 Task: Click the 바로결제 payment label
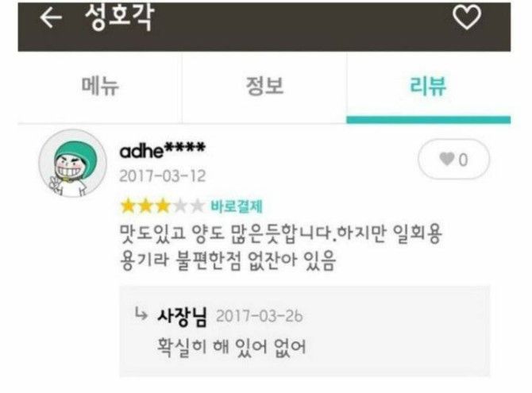pos(237,206)
